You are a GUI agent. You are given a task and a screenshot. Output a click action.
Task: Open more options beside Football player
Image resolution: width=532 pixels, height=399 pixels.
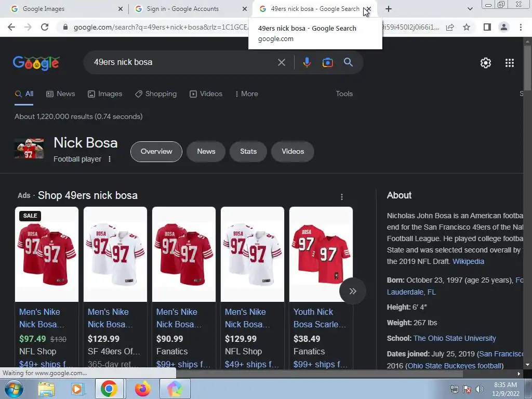[109, 159]
